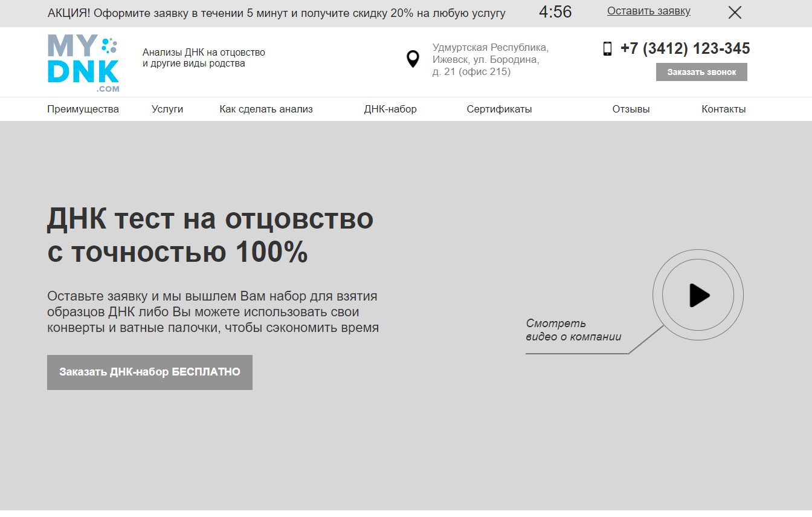Image resolution: width=812 pixels, height=517 pixels.
Task: Click Заказать ДНК-набор БЕСПЛАТНО button
Action: [150, 372]
